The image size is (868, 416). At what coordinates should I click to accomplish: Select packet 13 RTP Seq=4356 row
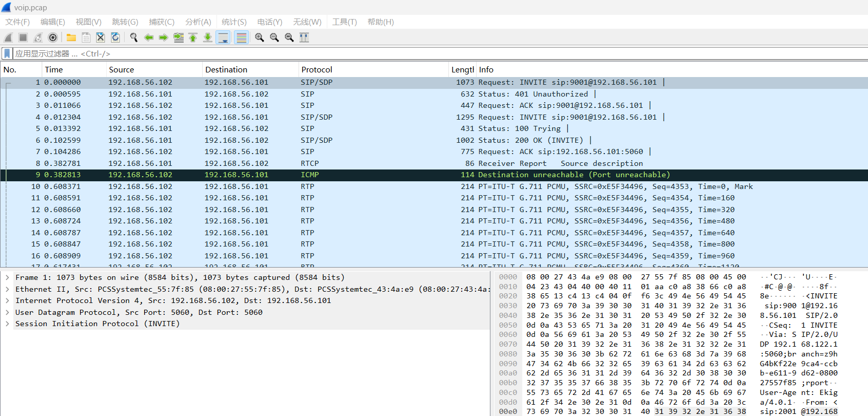click(434, 221)
